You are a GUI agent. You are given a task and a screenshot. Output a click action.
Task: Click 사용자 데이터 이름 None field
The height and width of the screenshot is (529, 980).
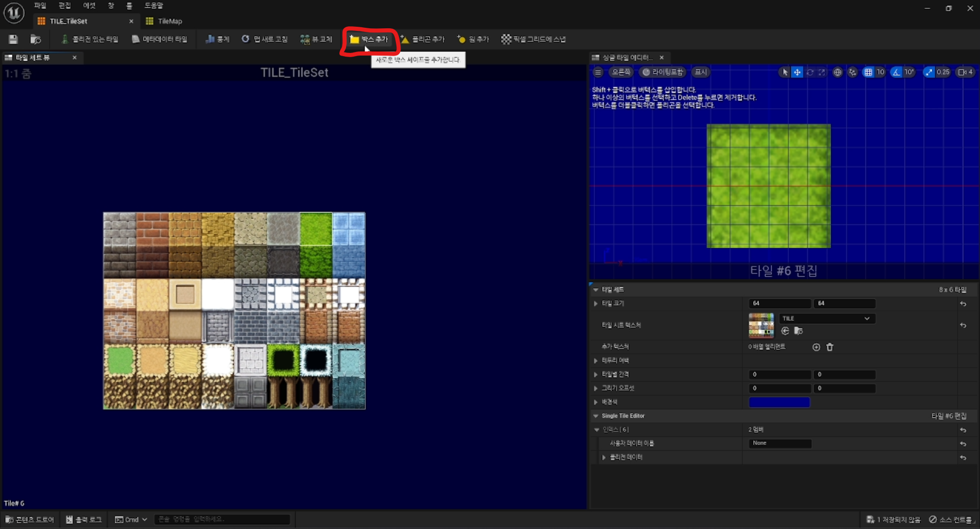(x=780, y=443)
